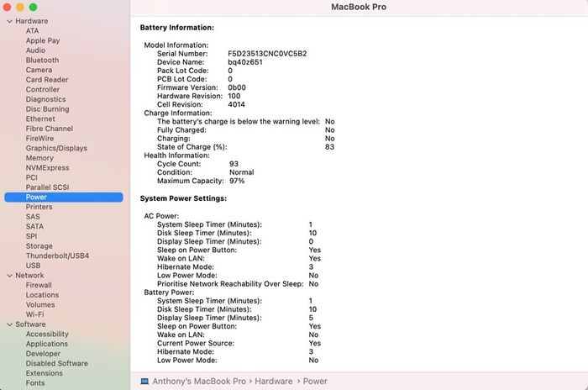This screenshot has width=588, height=390.
Task: Select Memory in the sidebar
Action: tap(39, 158)
